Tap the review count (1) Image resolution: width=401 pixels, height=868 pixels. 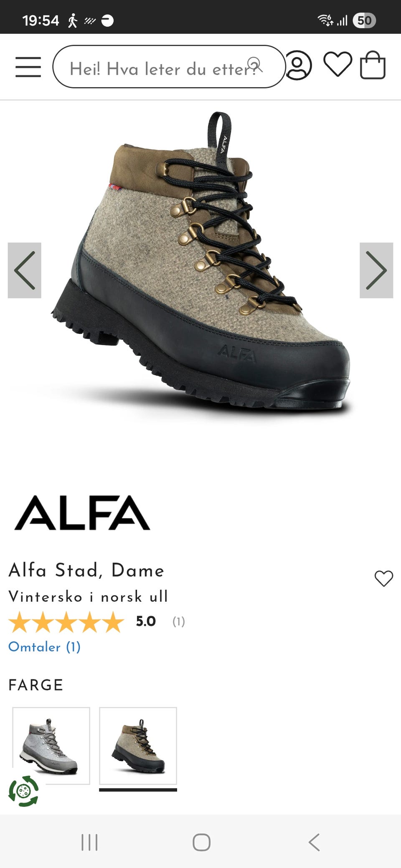coord(179,622)
